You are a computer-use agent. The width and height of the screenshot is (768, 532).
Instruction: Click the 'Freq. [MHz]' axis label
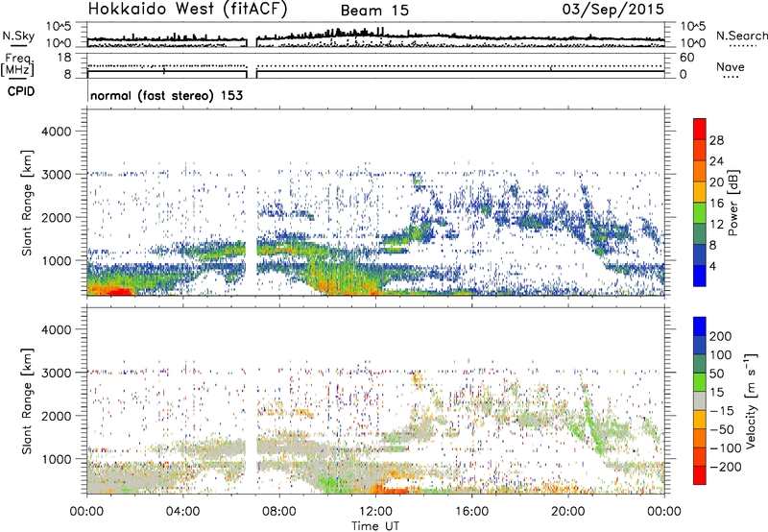click(17, 65)
